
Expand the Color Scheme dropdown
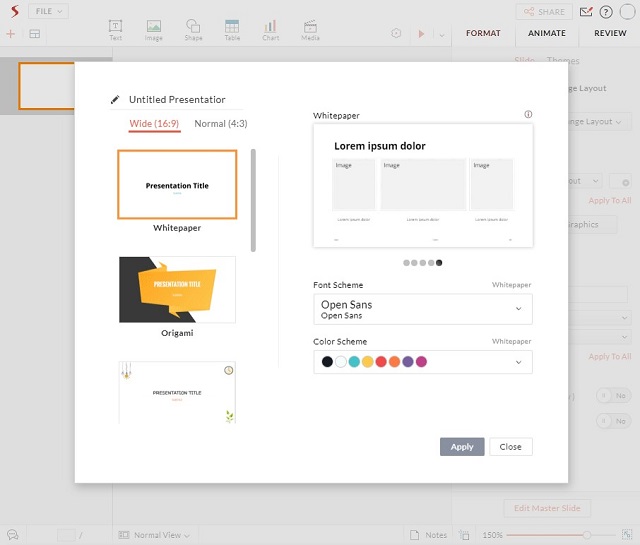tap(518, 362)
